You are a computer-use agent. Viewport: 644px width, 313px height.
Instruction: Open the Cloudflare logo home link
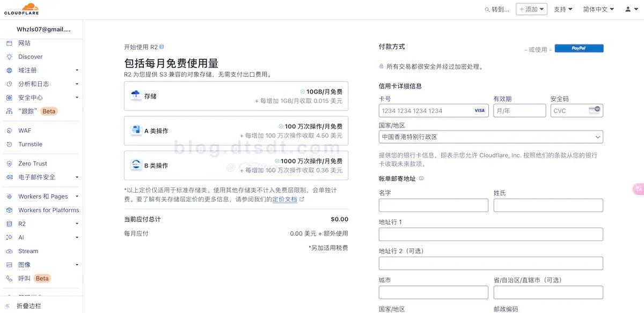point(21,9)
